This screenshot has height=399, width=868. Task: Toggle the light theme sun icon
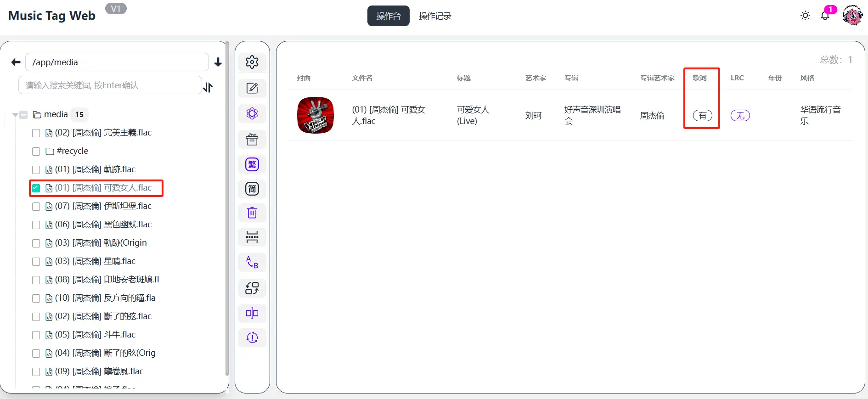[805, 16]
